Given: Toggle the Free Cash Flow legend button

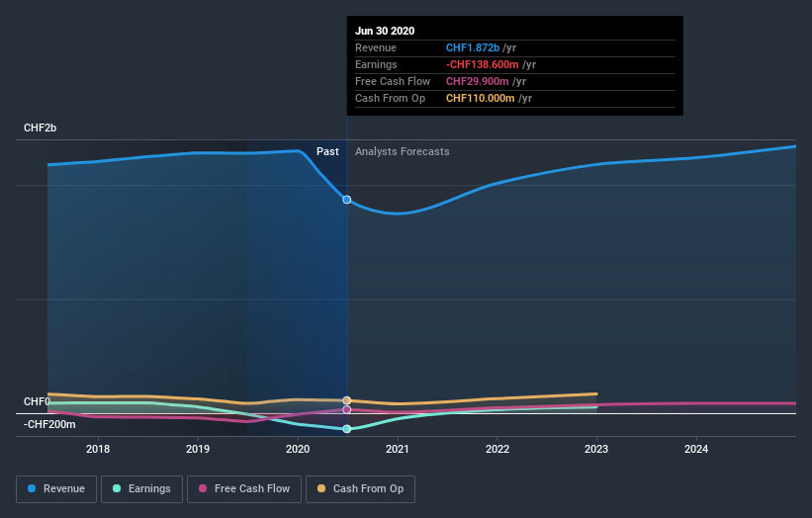Looking at the screenshot, I should [x=244, y=489].
